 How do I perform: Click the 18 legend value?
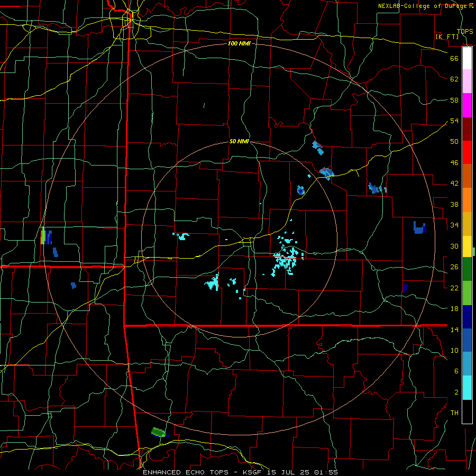click(454, 309)
